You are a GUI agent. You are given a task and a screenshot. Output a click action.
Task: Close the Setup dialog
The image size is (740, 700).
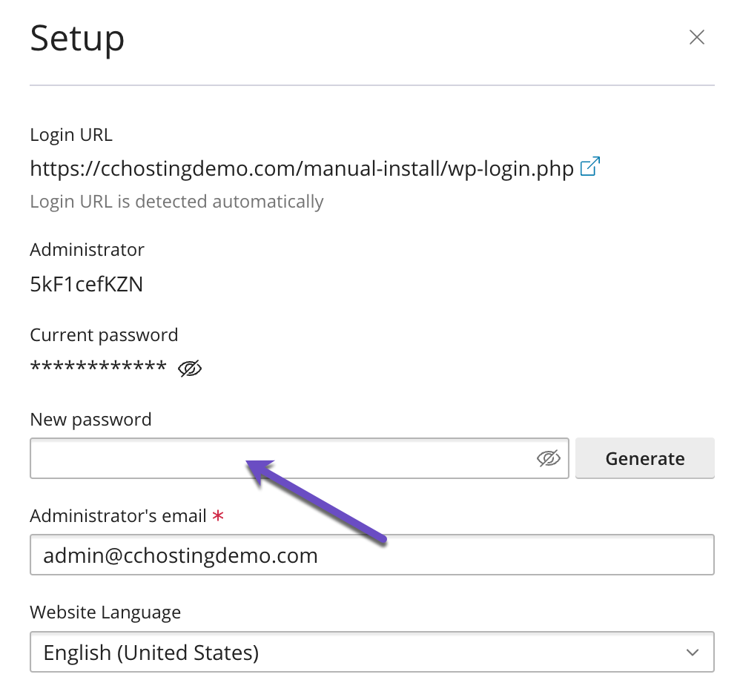[696, 38]
